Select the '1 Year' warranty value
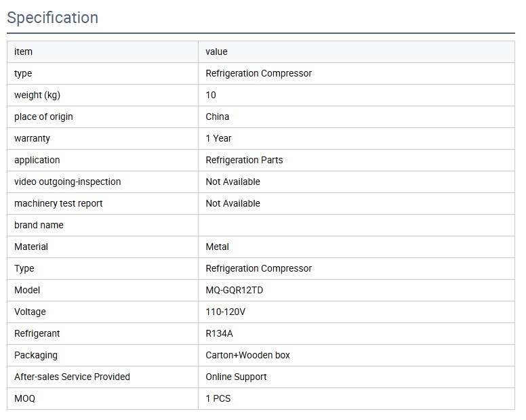Viewport: 526px width, 420px height. (x=219, y=139)
